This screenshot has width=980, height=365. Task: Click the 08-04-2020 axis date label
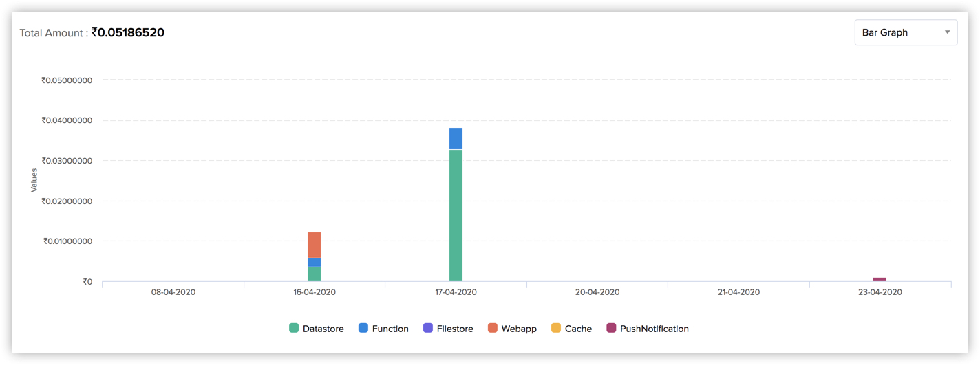coord(173,292)
